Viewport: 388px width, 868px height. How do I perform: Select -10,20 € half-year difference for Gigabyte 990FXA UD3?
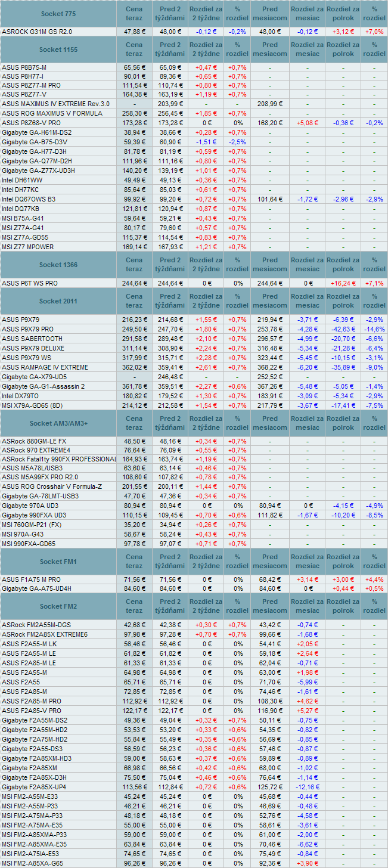343,515
